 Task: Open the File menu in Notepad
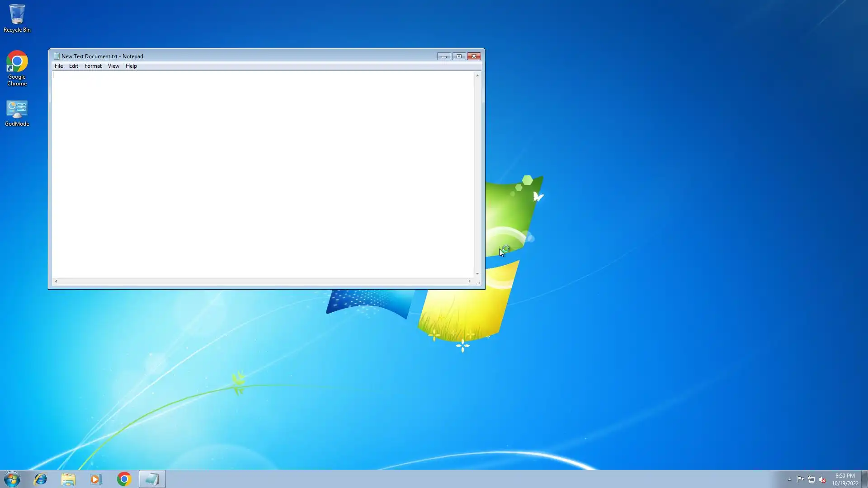coord(59,66)
